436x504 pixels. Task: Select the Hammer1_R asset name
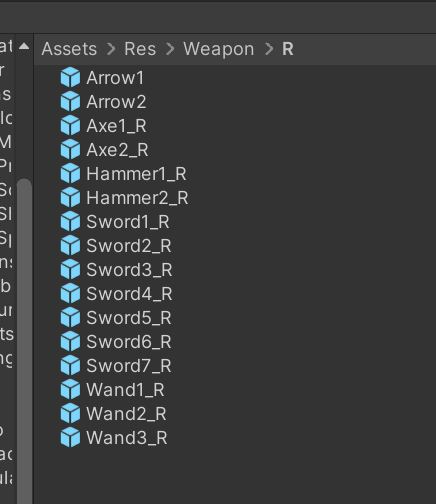136,174
